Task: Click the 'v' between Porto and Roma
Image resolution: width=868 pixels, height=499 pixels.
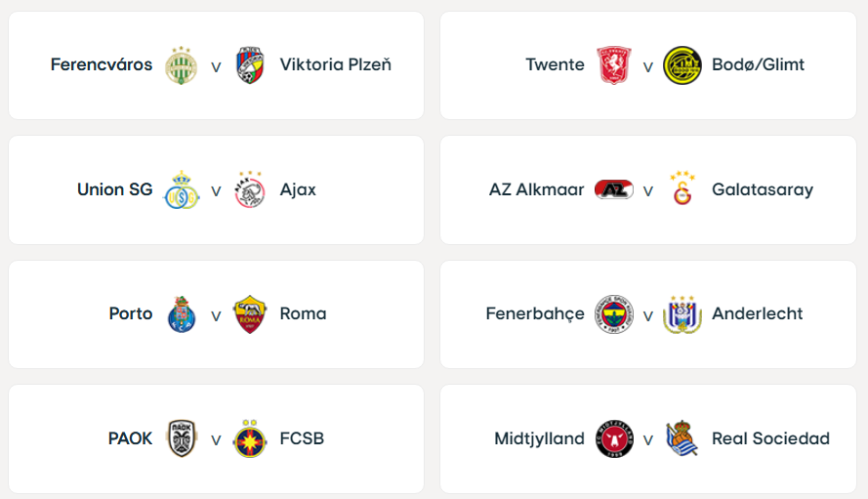Action: coord(216,315)
